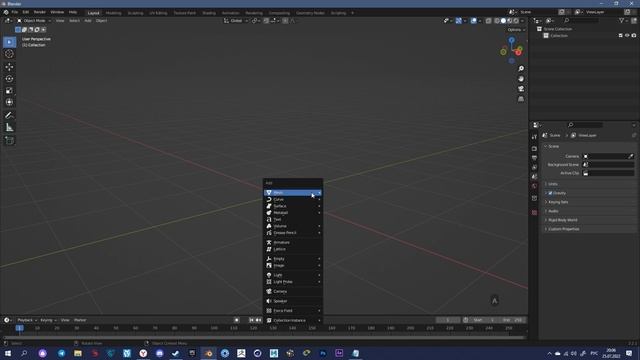Click the current frame marker in timeline
Screen dimensions: 640x360
pyautogui.click(x=19, y=328)
